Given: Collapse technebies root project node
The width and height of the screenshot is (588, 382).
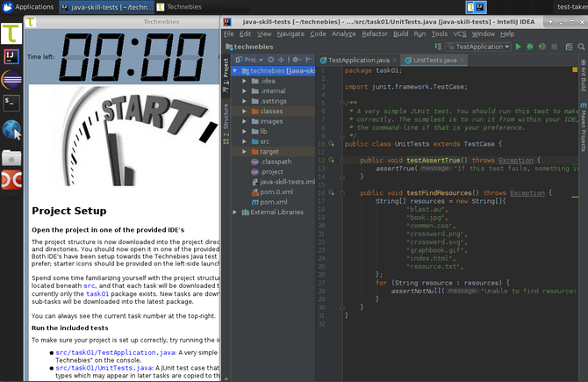Looking at the screenshot, I should click(x=234, y=70).
